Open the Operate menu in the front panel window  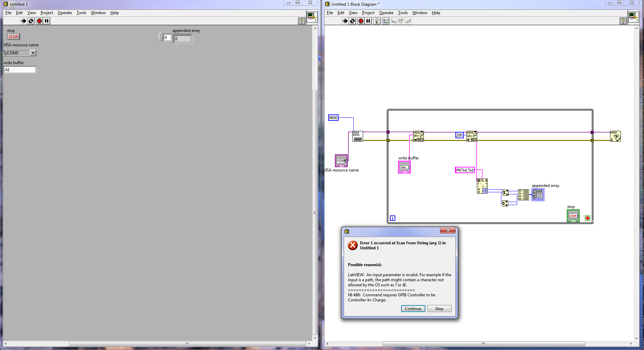point(65,13)
